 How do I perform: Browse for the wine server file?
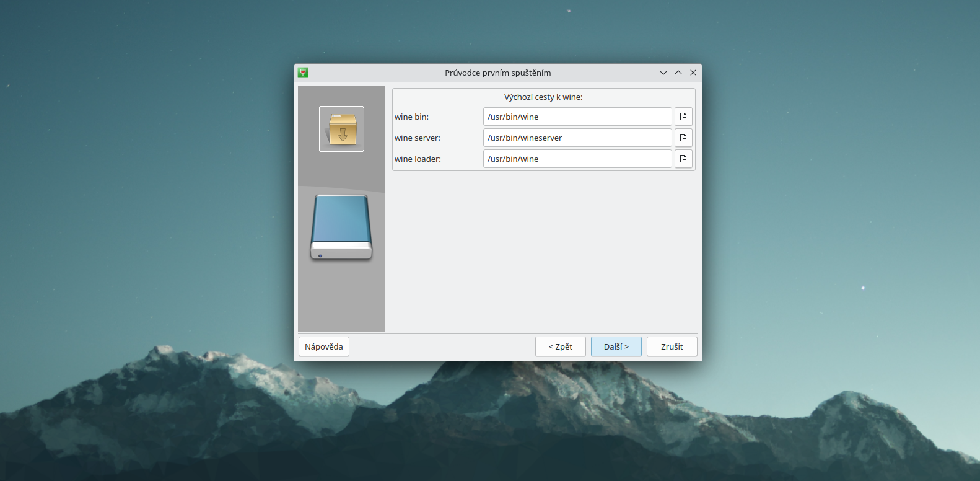[683, 138]
